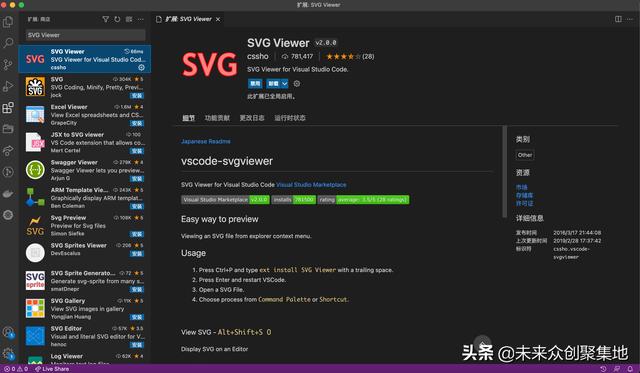Open the extensions panel more actions menu
This screenshot has width=640, height=373.
point(141,19)
